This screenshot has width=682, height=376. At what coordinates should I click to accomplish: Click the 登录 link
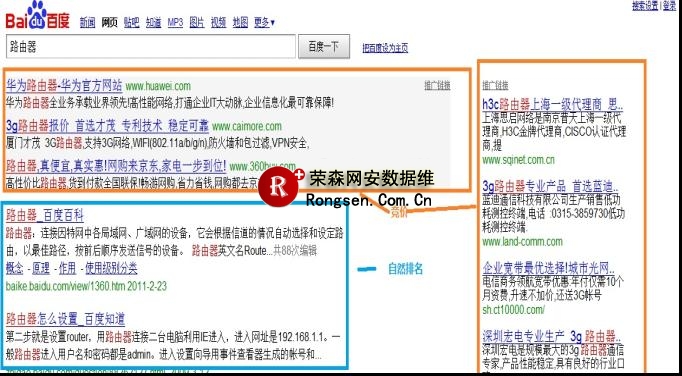click(670, 6)
